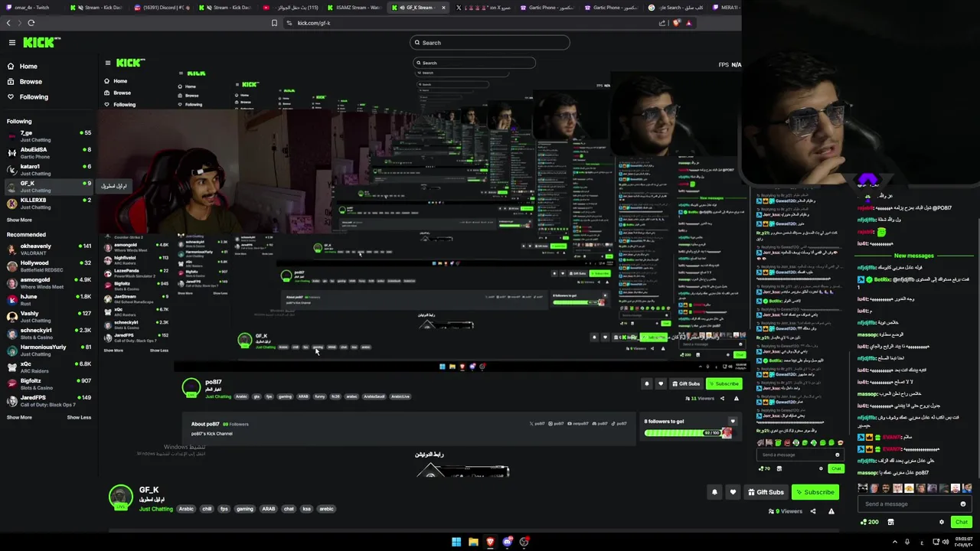The width and height of the screenshot is (980, 551).
Task: Open Discord from taskbar
Action: pyautogui.click(x=507, y=542)
